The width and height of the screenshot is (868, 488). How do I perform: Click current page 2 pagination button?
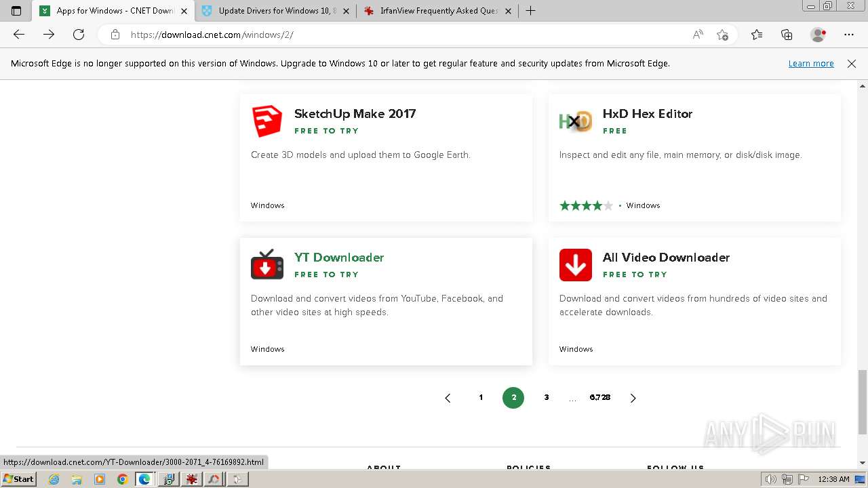pyautogui.click(x=513, y=398)
